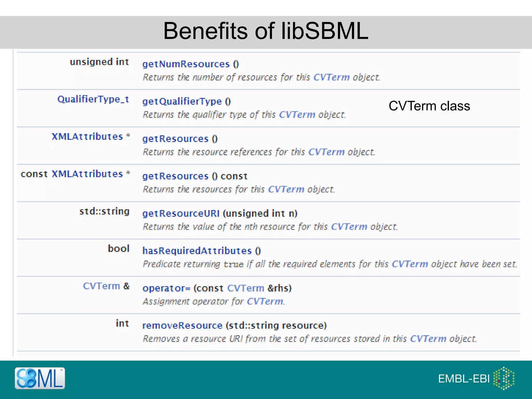Click CVTerm link in const getResources description
Viewport: 532px width, 399px height.
click(286, 189)
